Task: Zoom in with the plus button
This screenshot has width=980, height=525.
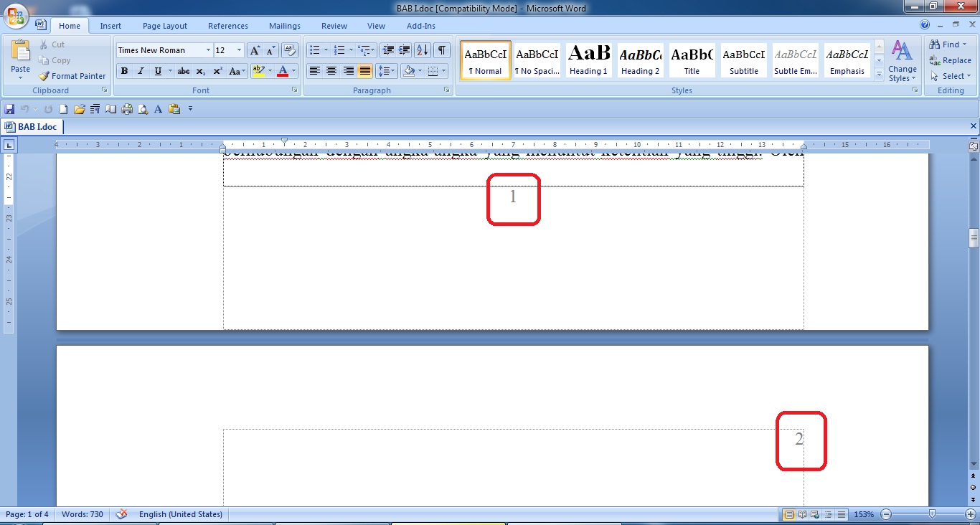Action: (971, 514)
